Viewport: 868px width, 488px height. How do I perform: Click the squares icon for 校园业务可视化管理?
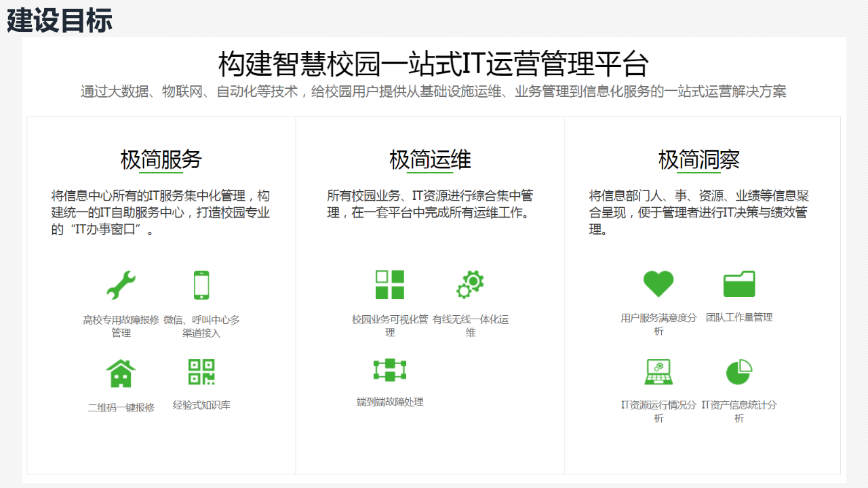pos(390,284)
